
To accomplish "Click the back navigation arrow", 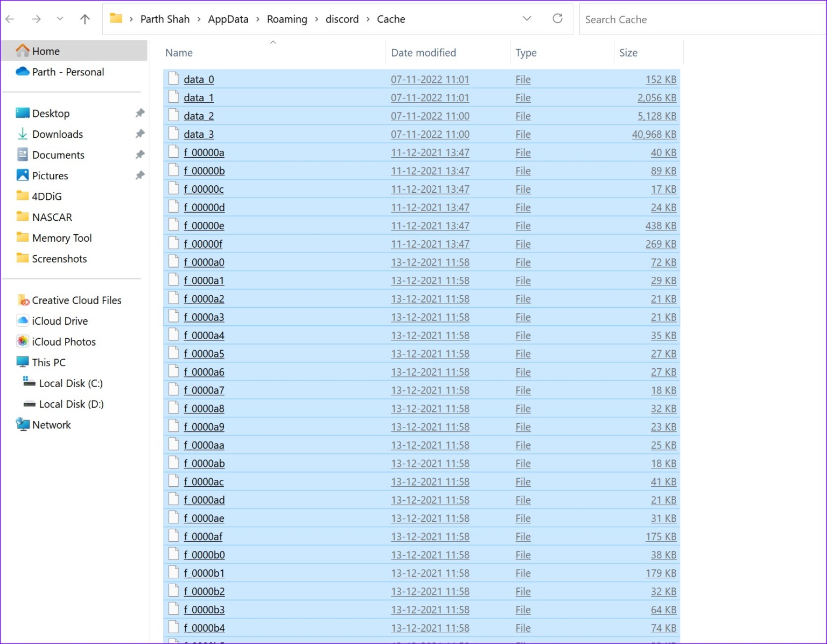I will click(x=10, y=19).
